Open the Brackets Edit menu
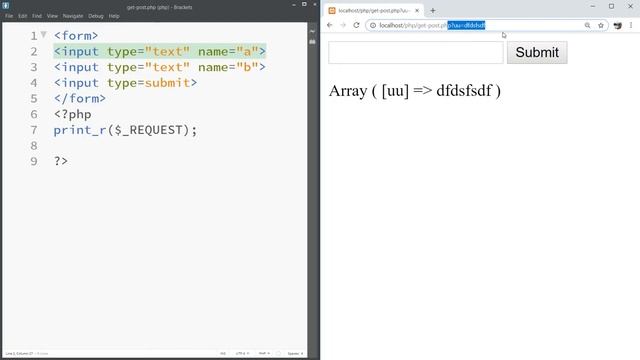640x360 pixels. coord(22,16)
